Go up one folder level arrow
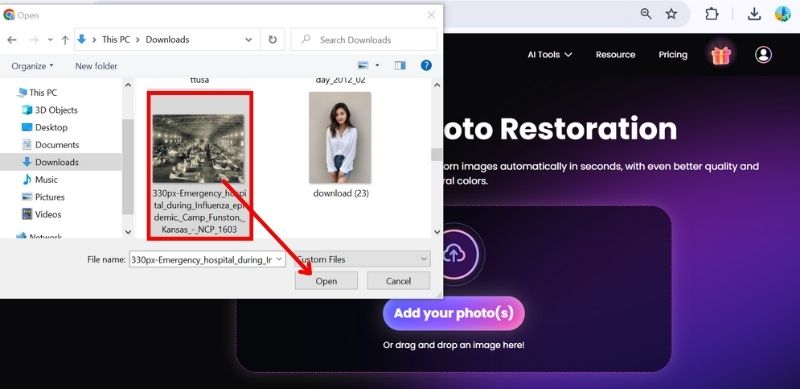The image size is (800, 389). click(65, 40)
